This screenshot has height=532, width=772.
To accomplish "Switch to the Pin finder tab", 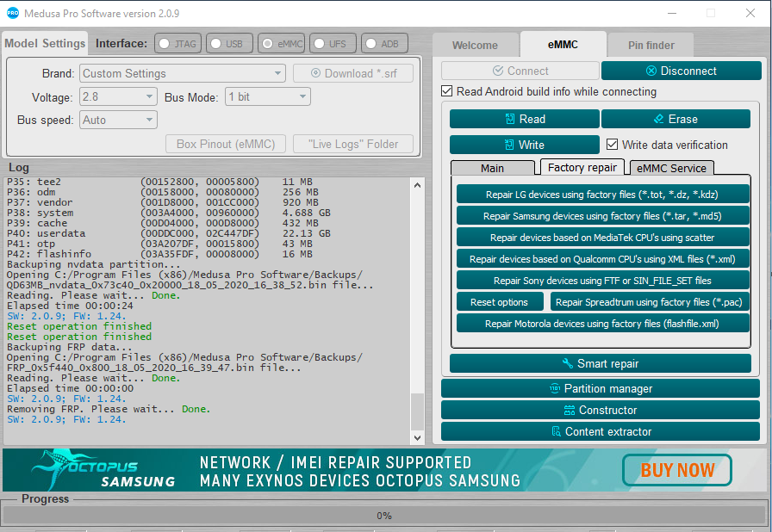I will coord(651,46).
